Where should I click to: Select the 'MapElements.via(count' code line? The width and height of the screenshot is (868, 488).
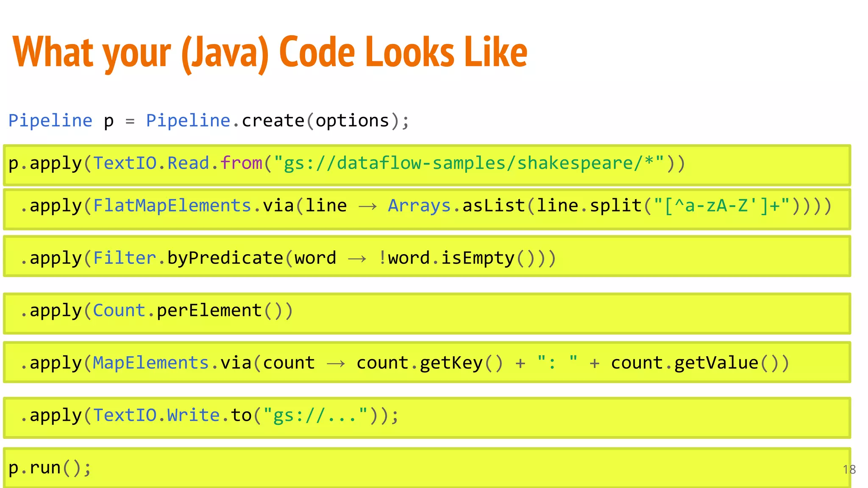pyautogui.click(x=427, y=362)
